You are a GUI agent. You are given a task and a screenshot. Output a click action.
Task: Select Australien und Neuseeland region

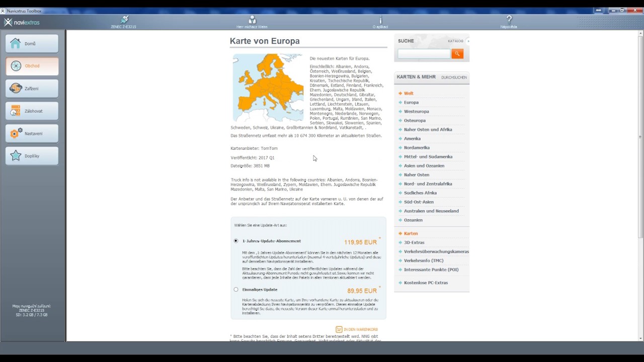(x=431, y=211)
